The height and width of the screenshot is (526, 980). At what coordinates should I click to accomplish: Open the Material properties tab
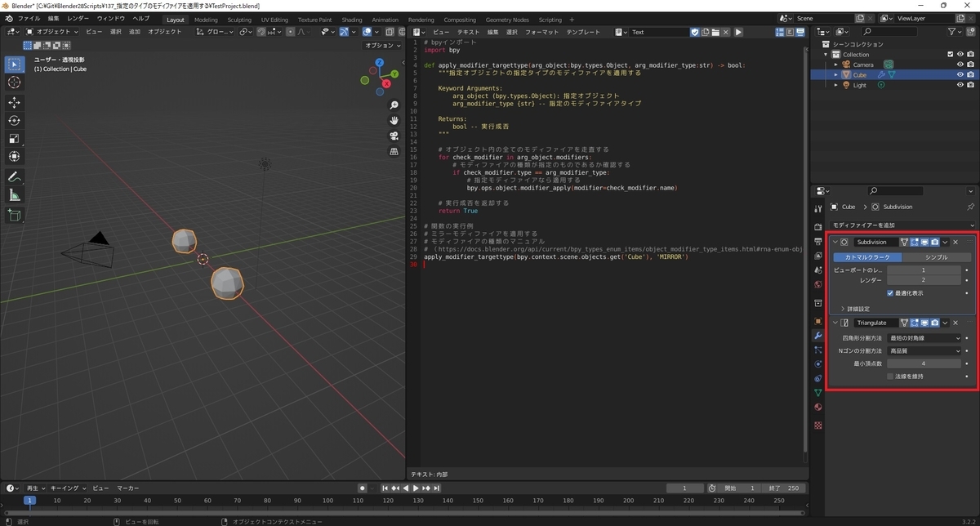tap(818, 407)
